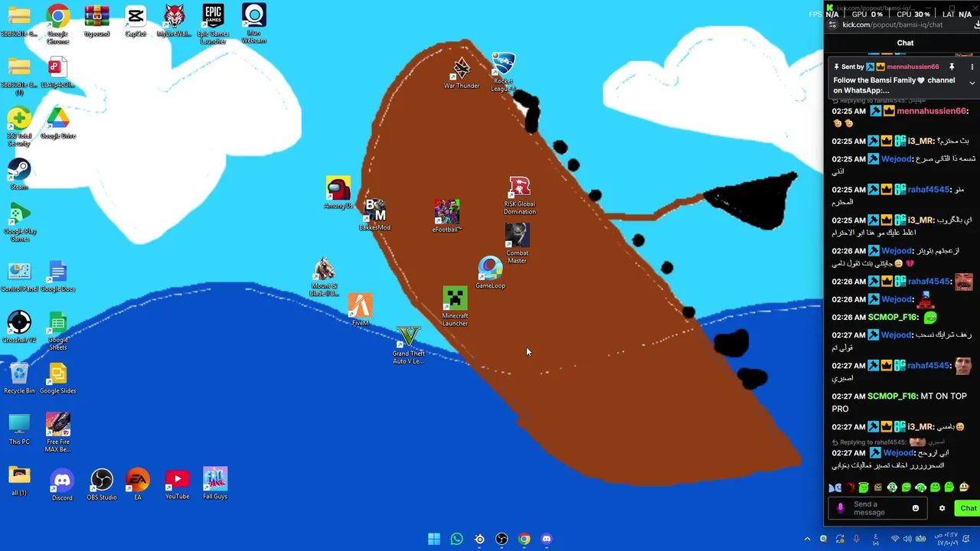Open the red PDF file icon
980x551 pixels.
57,73
